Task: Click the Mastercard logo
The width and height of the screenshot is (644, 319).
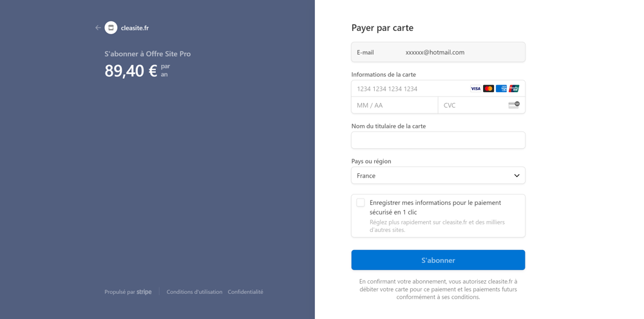Action: pyautogui.click(x=488, y=89)
